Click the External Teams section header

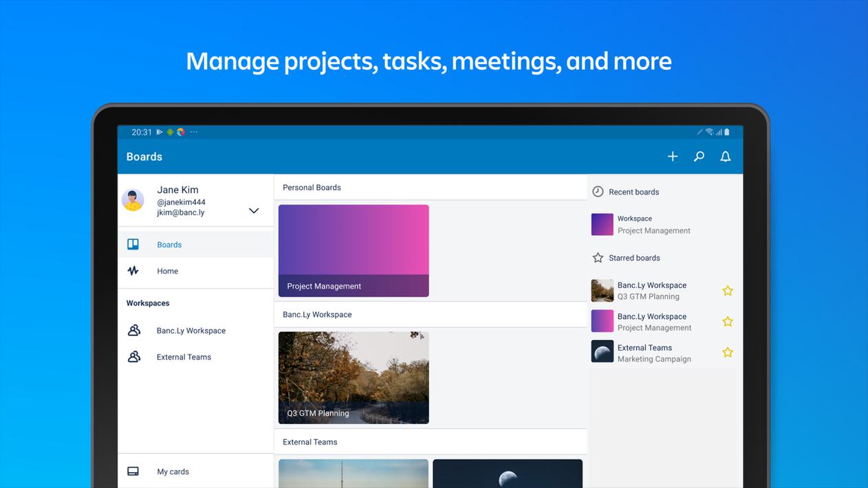[x=431, y=442]
